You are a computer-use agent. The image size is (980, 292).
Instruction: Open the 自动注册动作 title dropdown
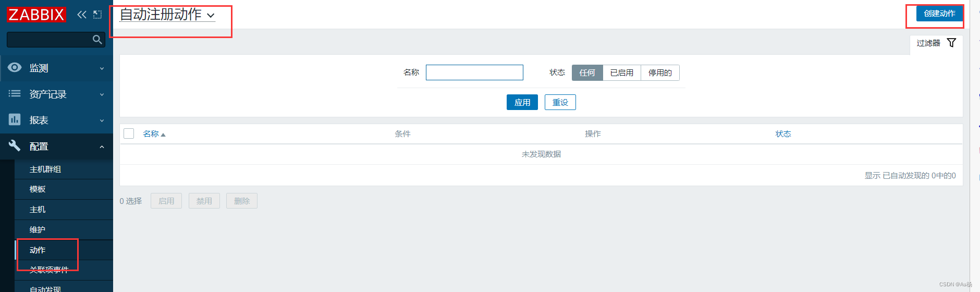coord(167,15)
